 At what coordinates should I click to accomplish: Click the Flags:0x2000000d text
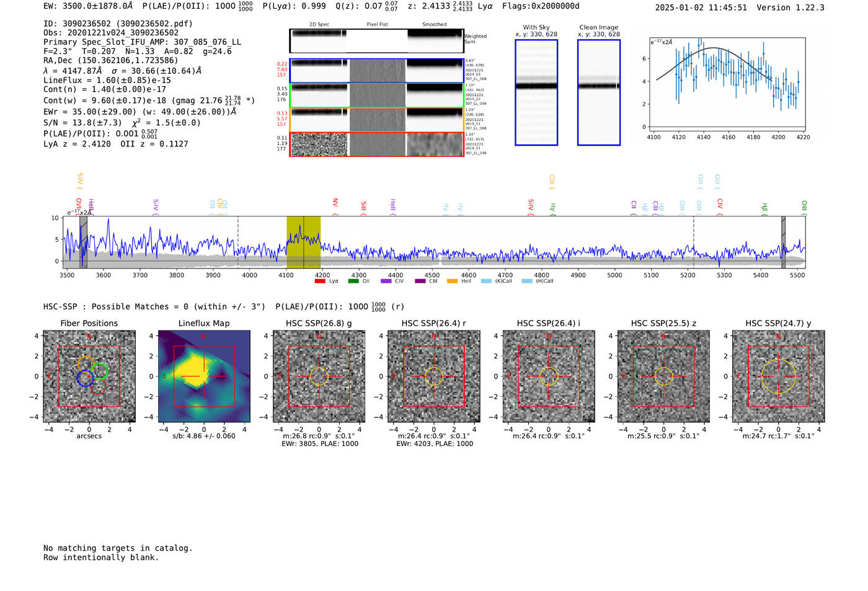tap(541, 6)
